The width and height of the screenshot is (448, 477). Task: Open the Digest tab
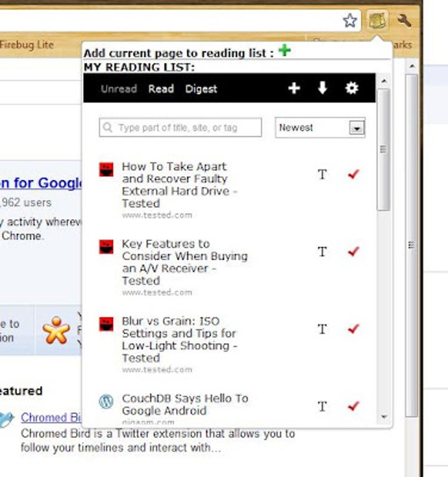click(201, 89)
